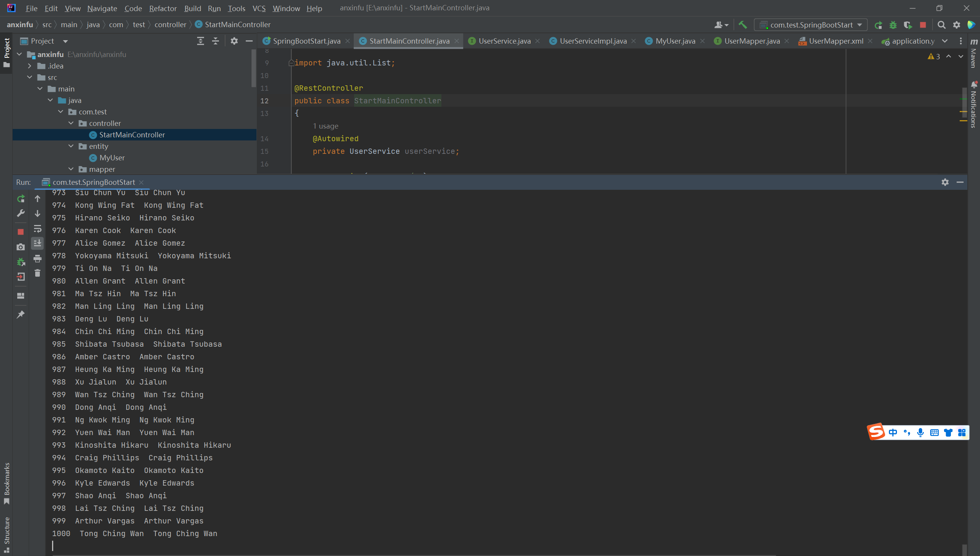Click the Sogou input method Chinese mode indicator
The width and height of the screenshot is (980, 556).
coord(893,432)
